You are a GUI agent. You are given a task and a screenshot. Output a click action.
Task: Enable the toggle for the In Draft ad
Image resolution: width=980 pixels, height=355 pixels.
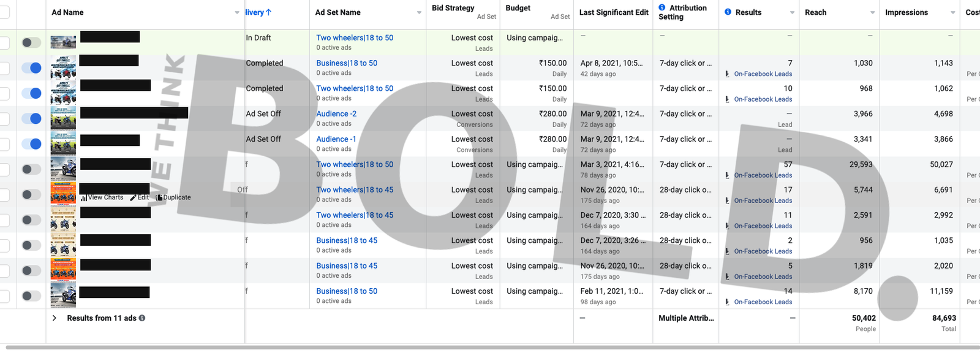[31, 42]
